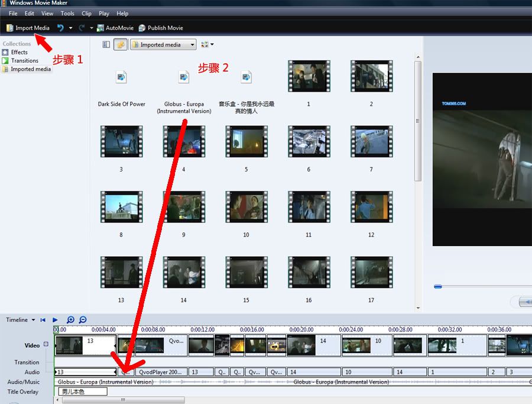Click Publish Movie in the toolbar
The image size is (532, 404).
(161, 28)
